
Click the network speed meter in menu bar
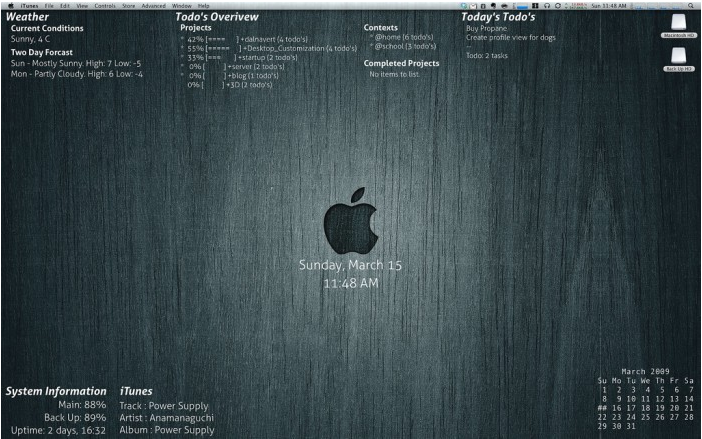coord(576,6)
